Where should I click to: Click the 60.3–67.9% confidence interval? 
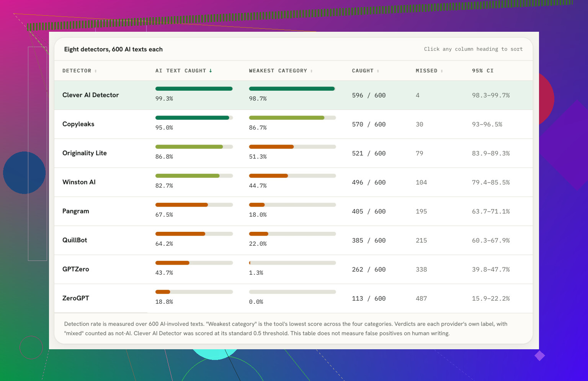[491, 241]
